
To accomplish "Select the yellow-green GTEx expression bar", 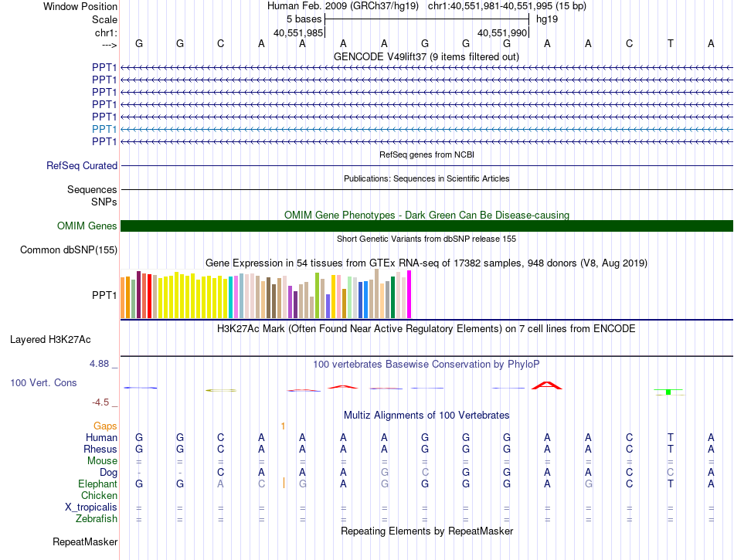I will point(317,296).
